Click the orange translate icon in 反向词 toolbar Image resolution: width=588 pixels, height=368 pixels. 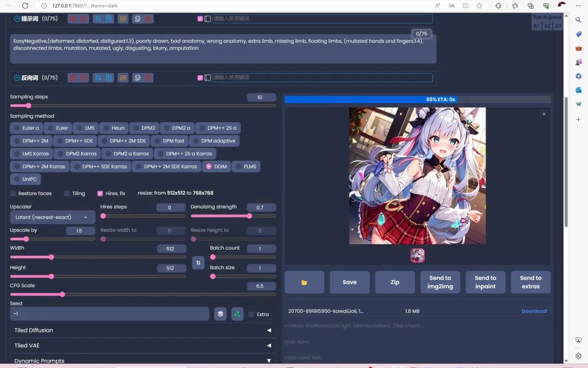[x=123, y=78]
